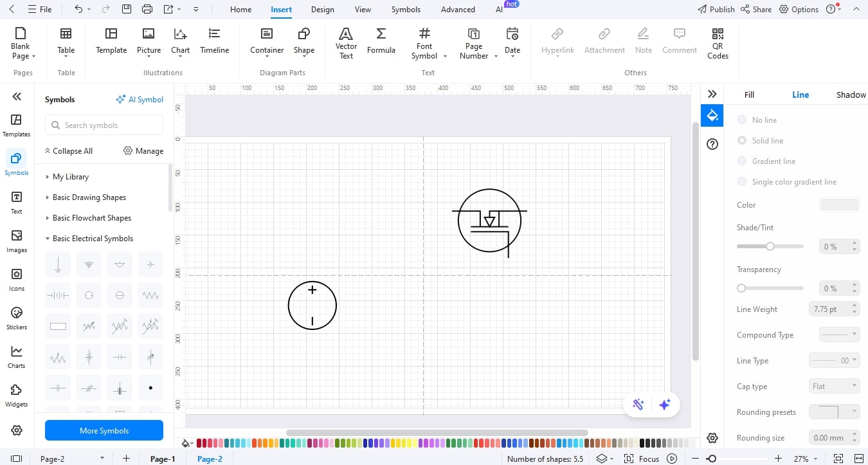Screen dimensions: 868x465
Task: Insert a Formula from the toolbar
Action: tap(381, 43)
